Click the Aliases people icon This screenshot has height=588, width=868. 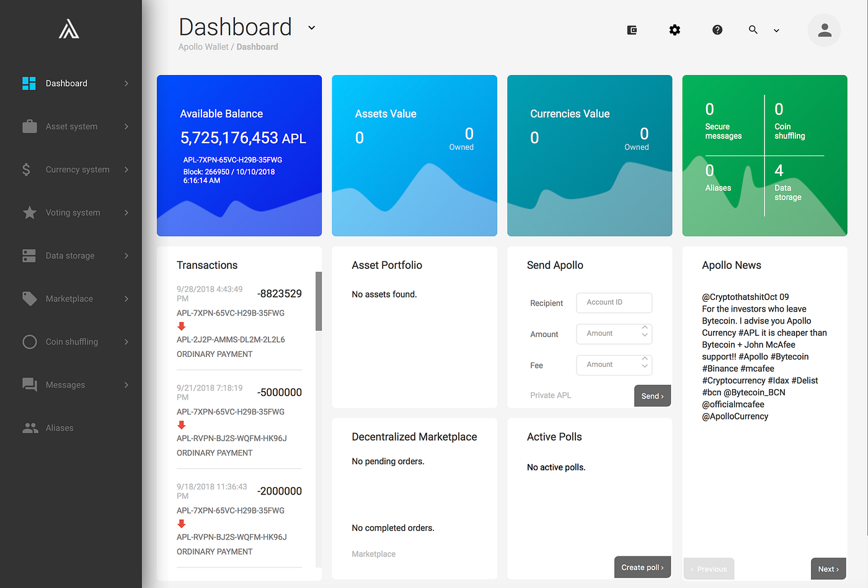(30, 428)
